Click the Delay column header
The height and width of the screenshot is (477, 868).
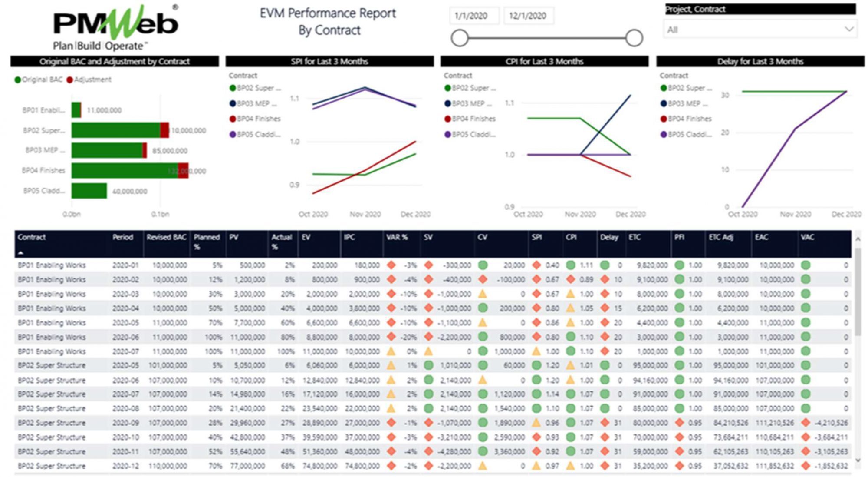point(609,237)
